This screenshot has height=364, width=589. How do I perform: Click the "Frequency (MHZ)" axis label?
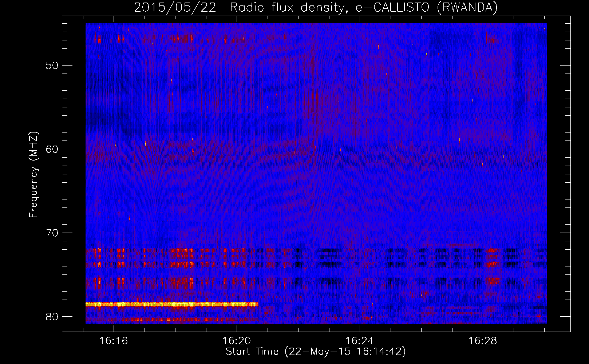coord(33,175)
